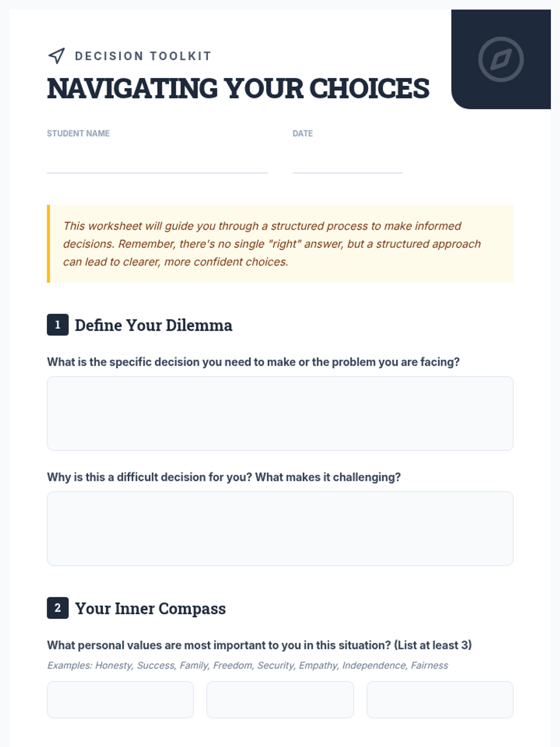Click the Student Name input line
The width and height of the screenshot is (560, 747).
(x=157, y=162)
